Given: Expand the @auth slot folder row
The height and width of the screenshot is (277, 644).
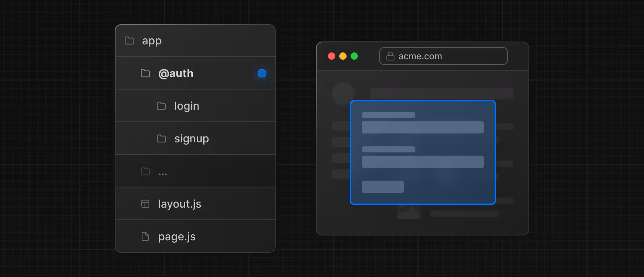Looking at the screenshot, I should tap(176, 73).
